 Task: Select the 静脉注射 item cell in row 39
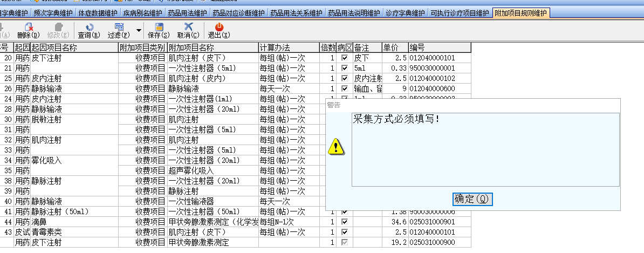[213, 192]
